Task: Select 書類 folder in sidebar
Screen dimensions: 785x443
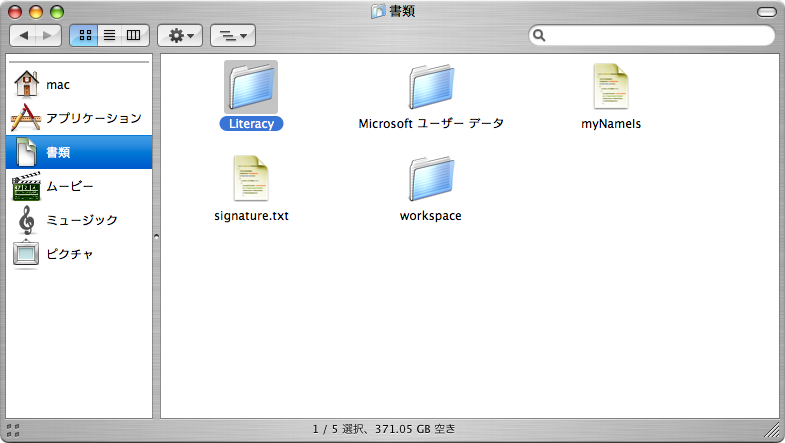Action: pos(79,152)
